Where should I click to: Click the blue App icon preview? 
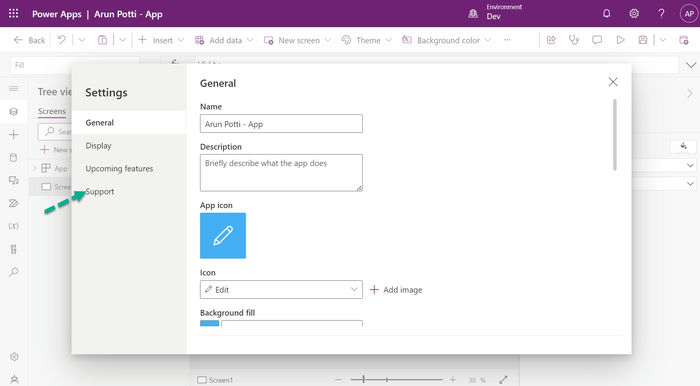(223, 236)
